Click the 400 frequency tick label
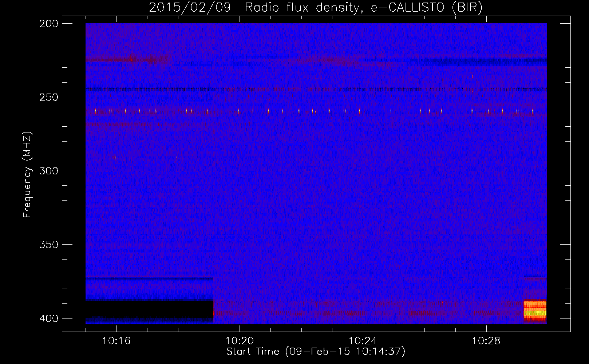The image size is (589, 364). click(x=49, y=318)
